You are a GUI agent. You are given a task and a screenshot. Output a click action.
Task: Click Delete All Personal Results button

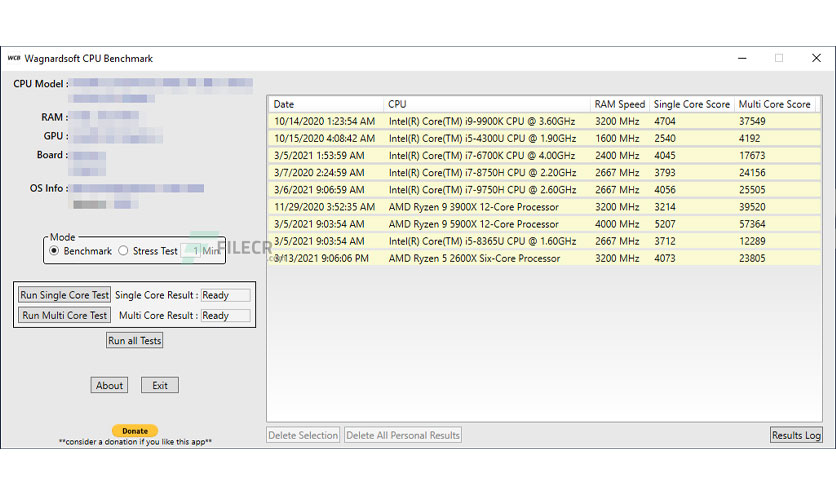pyautogui.click(x=403, y=435)
